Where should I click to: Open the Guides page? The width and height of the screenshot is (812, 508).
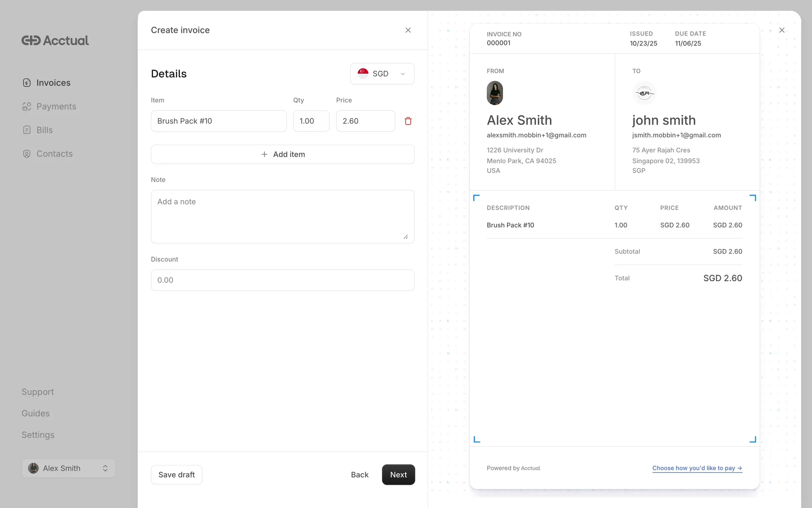coord(36,413)
